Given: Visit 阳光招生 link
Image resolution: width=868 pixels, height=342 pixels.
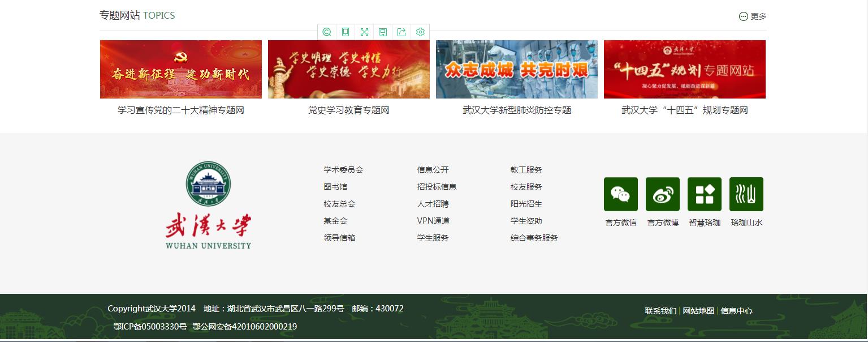Looking at the screenshot, I should [526, 204].
